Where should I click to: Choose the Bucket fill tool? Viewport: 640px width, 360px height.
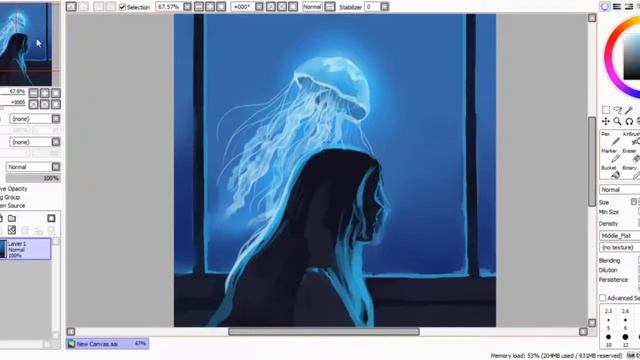tap(611, 172)
